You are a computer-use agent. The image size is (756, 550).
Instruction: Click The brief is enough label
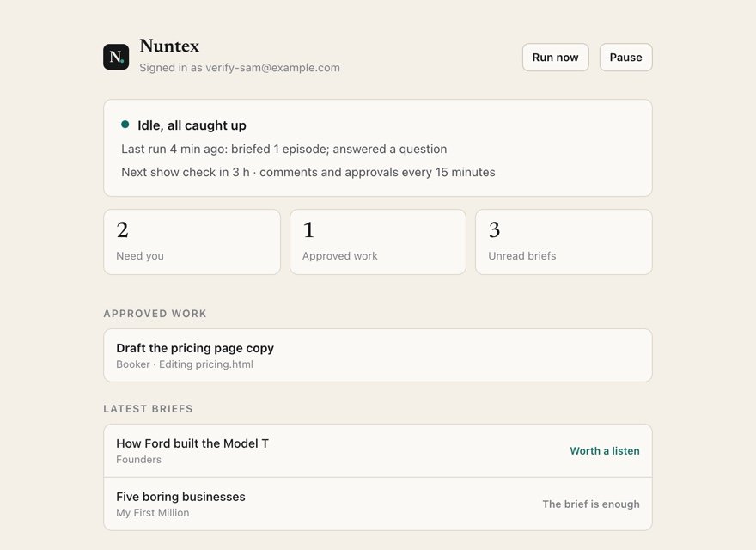(x=591, y=504)
